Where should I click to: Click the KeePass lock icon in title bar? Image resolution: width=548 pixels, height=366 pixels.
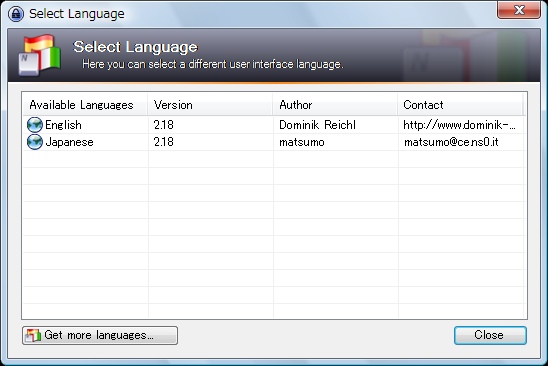(x=16, y=14)
